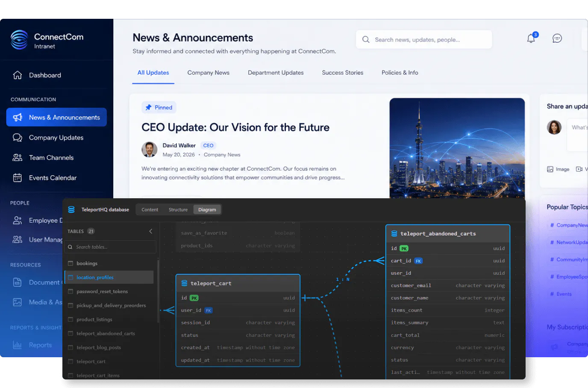Click the Events Calendar icon
This screenshot has height=388, width=588.
click(18, 178)
